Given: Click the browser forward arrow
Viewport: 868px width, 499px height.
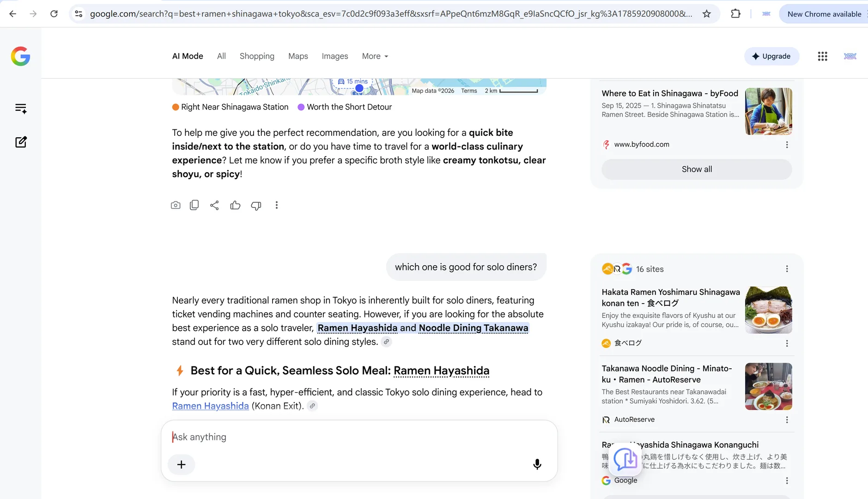Looking at the screenshot, I should (33, 14).
